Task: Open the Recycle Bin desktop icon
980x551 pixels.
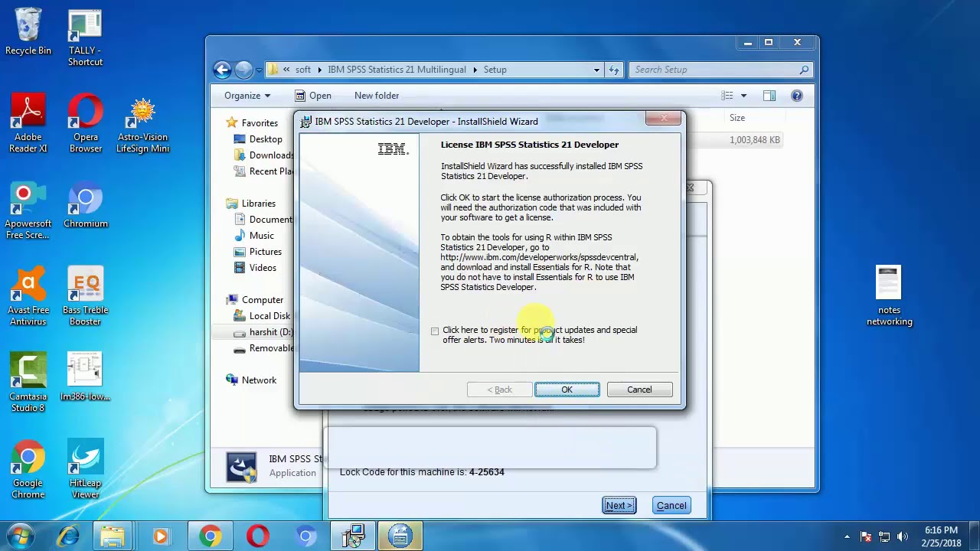Action: [x=28, y=31]
